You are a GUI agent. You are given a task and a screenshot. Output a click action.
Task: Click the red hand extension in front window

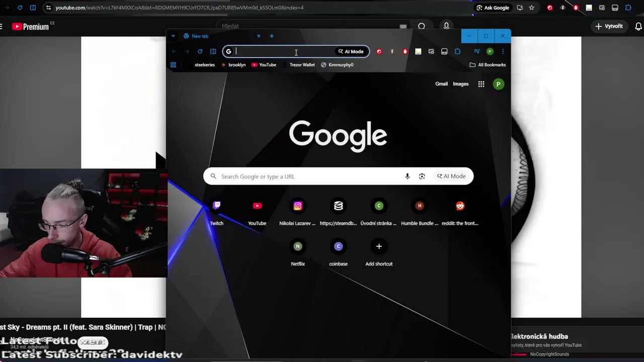(405, 51)
